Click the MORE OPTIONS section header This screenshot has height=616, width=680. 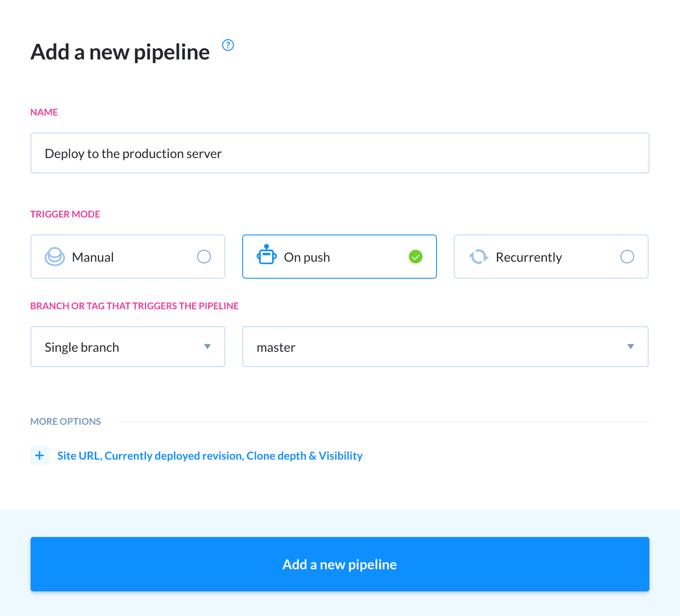click(65, 421)
